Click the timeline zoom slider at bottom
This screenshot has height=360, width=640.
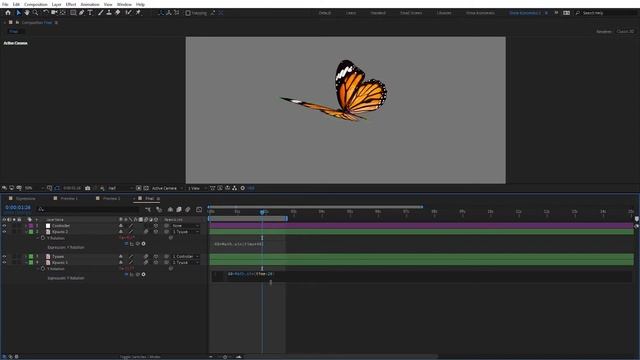225,357
